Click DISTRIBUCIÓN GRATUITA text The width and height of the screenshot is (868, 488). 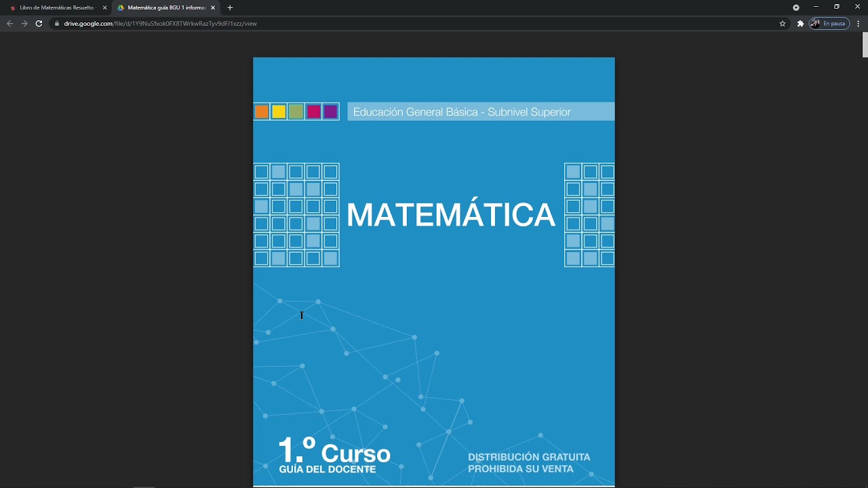click(529, 457)
